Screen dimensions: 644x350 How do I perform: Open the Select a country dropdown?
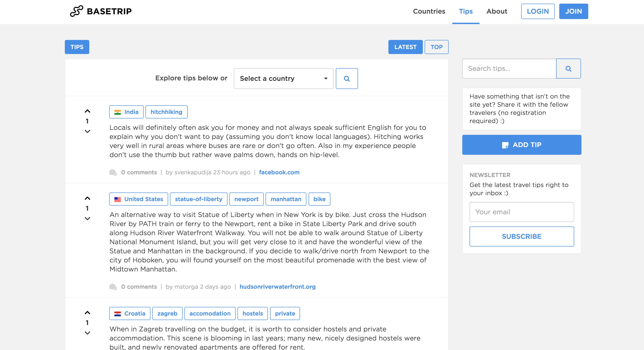coord(283,79)
